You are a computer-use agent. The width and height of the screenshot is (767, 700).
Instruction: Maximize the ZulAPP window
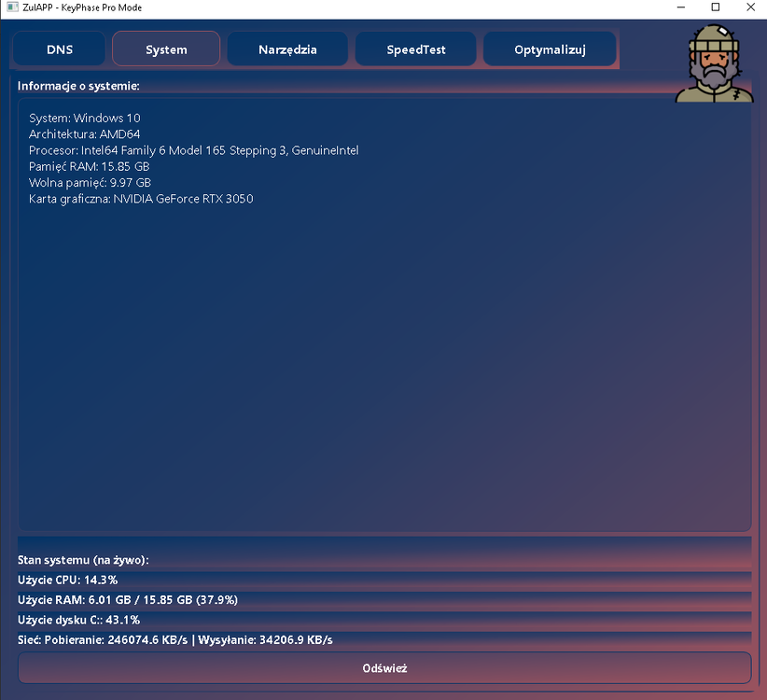click(x=715, y=7)
